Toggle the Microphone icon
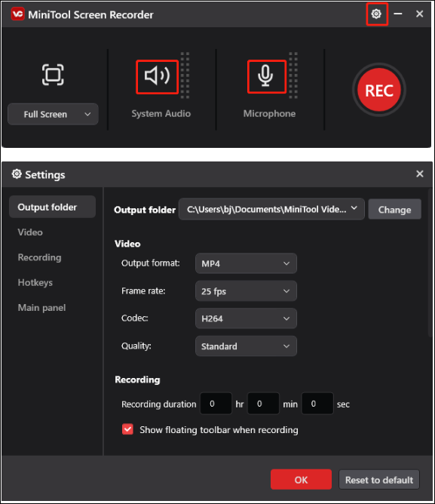Viewport: 435px width, 504px height. pyautogui.click(x=265, y=76)
